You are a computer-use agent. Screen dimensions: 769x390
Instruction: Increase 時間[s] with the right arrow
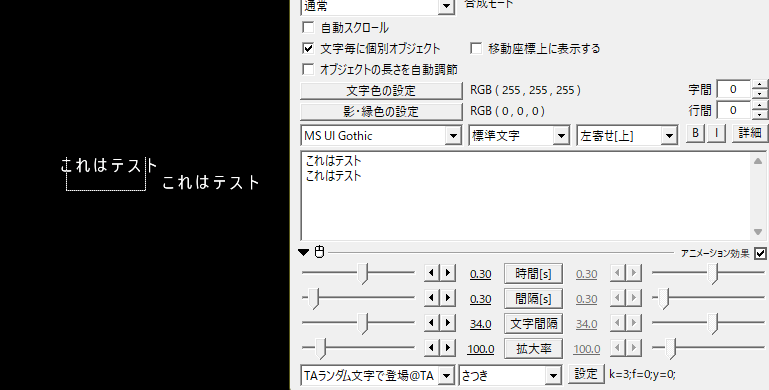(x=447, y=273)
